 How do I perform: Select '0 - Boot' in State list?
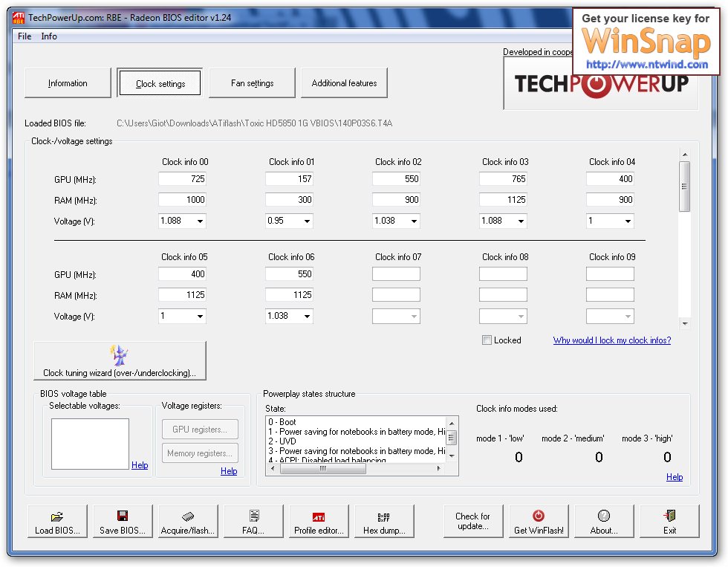(356, 422)
